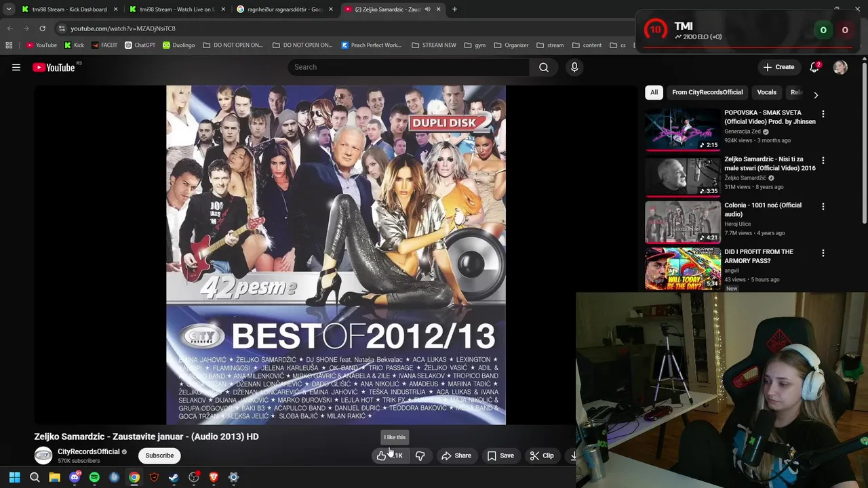The image size is (868, 488).
Task: Expand the STREAM NEW bookmark folder
Action: coord(434,45)
